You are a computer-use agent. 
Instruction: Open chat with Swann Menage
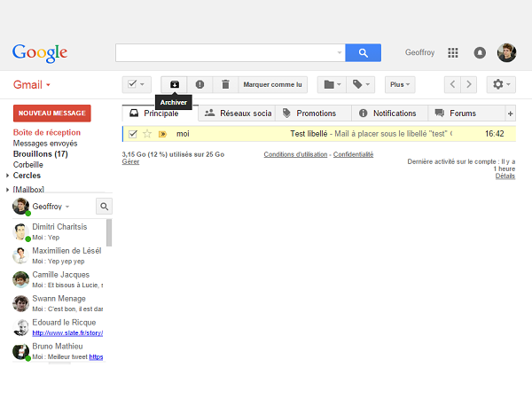(59, 303)
